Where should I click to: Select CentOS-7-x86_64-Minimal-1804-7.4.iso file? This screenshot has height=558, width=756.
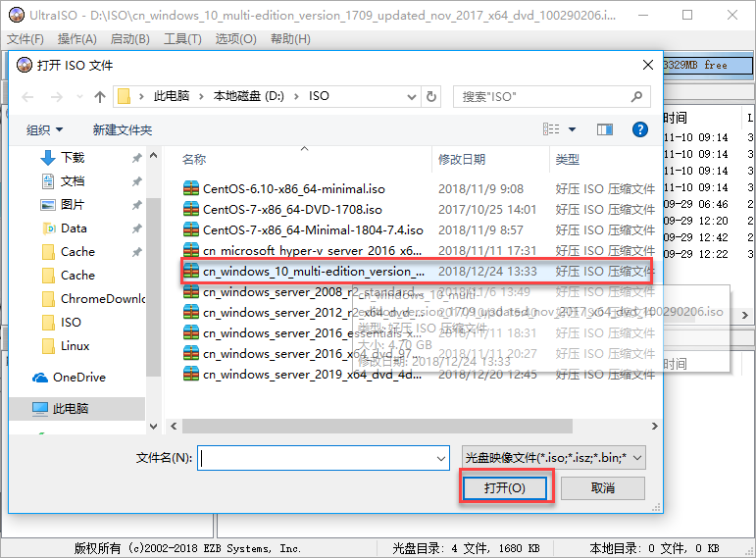click(x=313, y=230)
